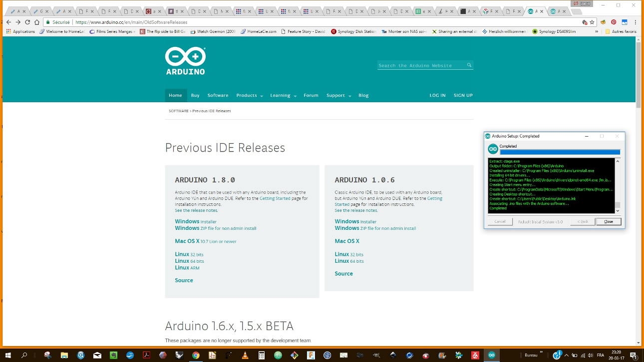
Task: Select the Home tab in the Arduino nav
Action: (x=176, y=95)
